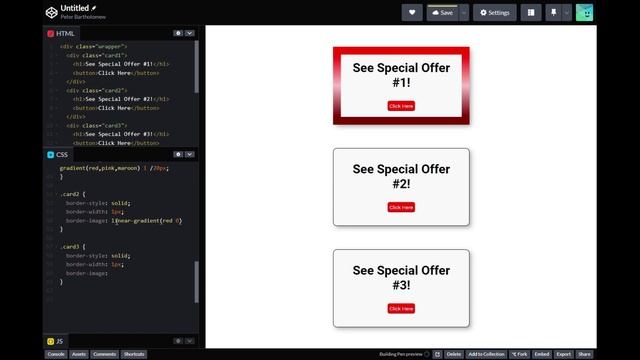The width and height of the screenshot is (640, 360).
Task: Click 'Click Here' button in Offer #2 card
Action: coord(401,207)
